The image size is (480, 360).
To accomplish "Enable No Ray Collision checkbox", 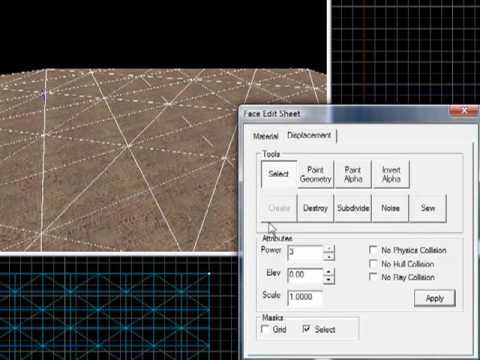I will click(x=373, y=277).
